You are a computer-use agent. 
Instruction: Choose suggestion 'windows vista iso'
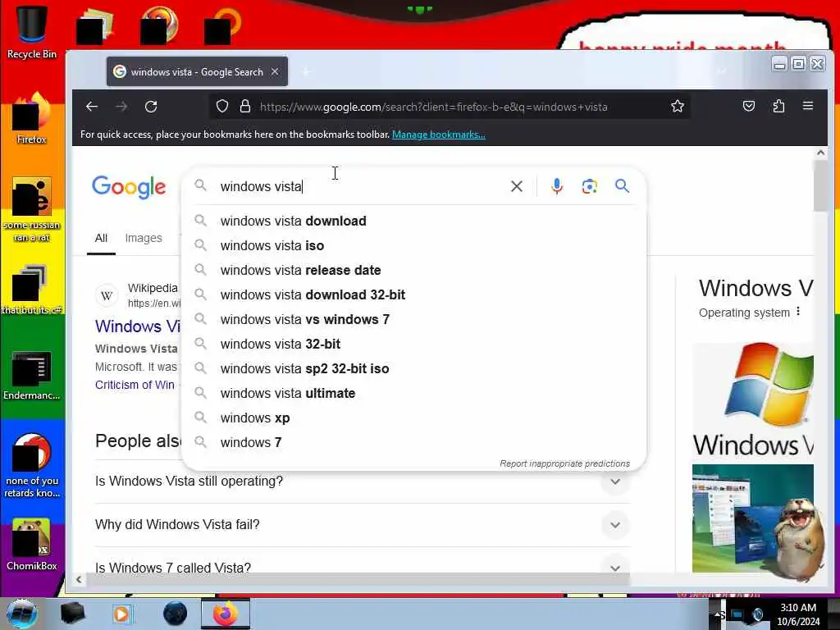[414, 245]
